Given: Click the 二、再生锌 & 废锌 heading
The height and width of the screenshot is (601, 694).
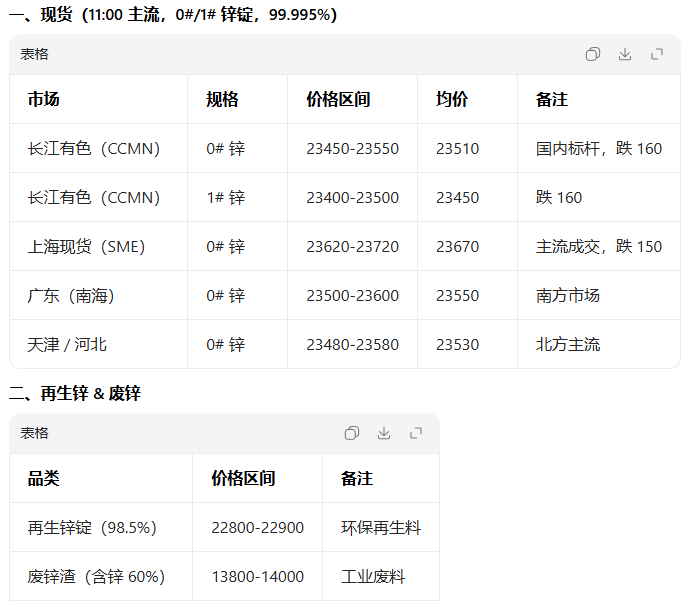Looking at the screenshot, I should coord(75,393).
